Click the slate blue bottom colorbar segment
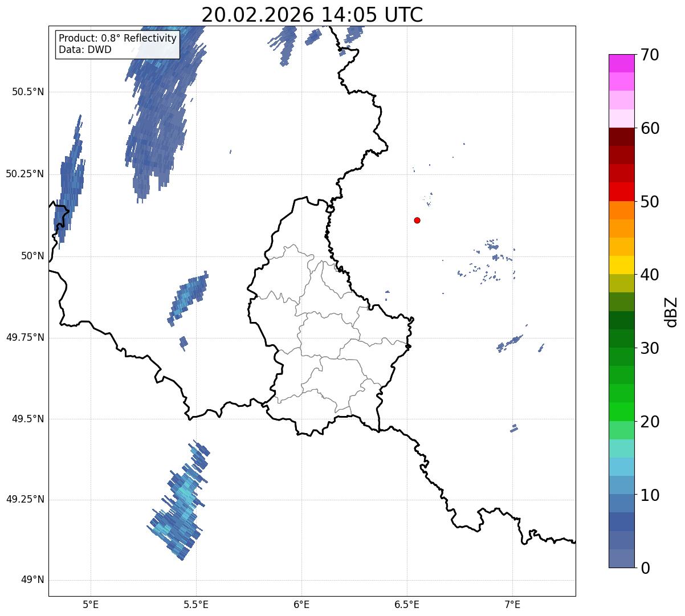 pos(621,558)
